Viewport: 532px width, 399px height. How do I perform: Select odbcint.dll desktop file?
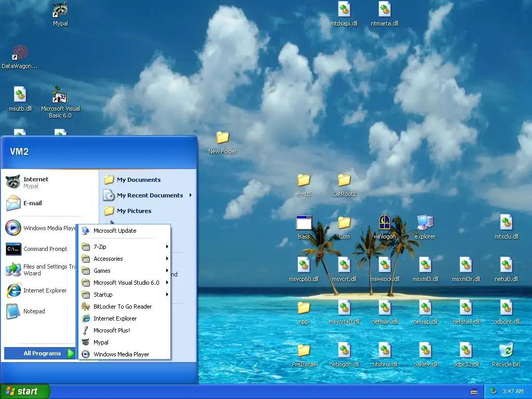coord(506,312)
